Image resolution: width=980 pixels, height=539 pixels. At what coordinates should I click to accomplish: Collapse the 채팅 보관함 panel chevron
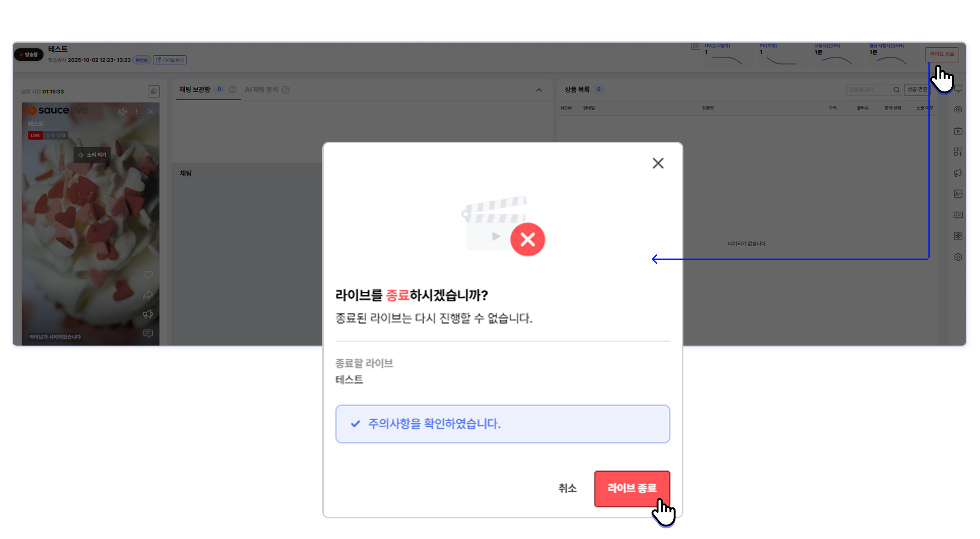539,90
